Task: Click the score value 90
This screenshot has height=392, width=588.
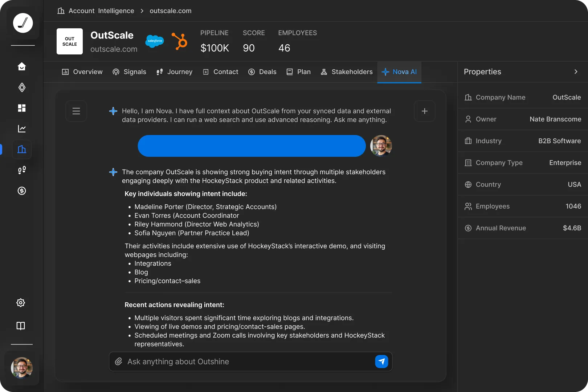Action: point(249,48)
